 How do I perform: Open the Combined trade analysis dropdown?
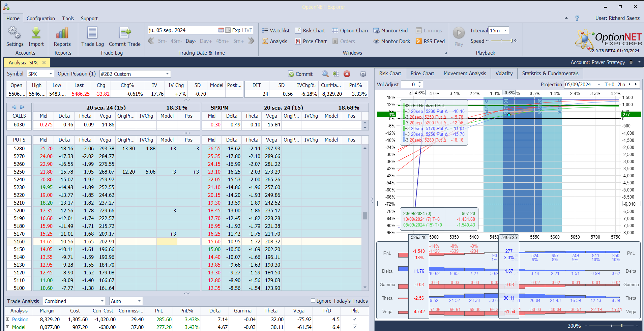tap(102, 301)
